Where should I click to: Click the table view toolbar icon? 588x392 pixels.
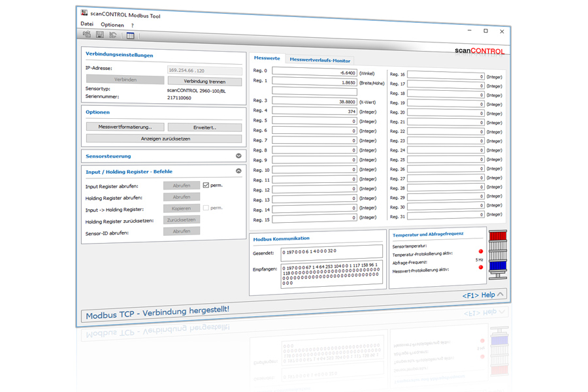click(x=130, y=36)
